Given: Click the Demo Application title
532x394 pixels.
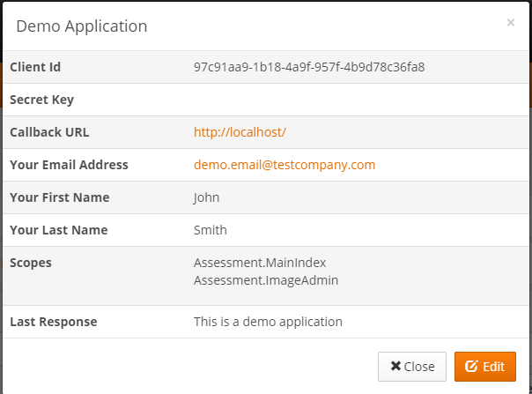Looking at the screenshot, I should pos(82,26).
